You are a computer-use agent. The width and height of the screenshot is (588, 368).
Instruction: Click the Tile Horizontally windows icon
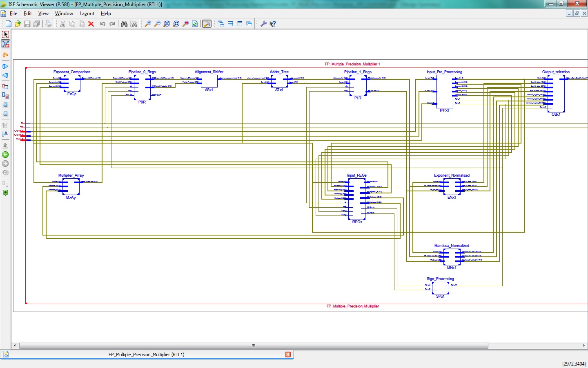click(230, 24)
